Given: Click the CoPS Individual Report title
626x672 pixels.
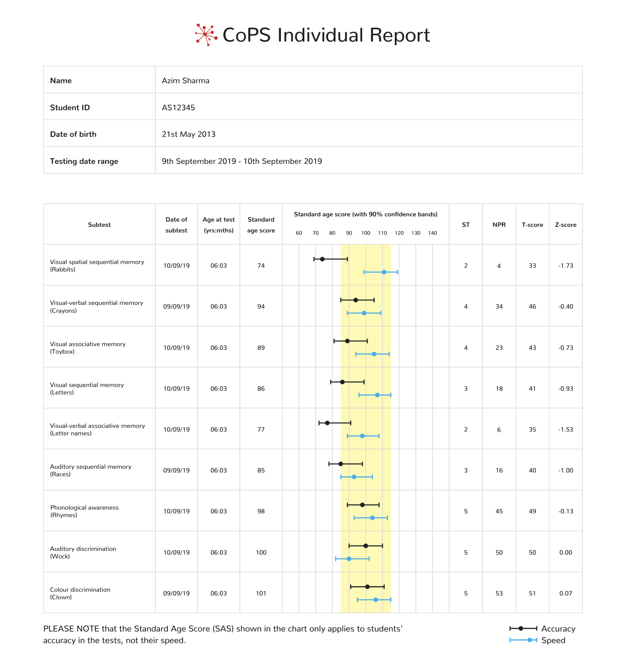Looking at the screenshot, I should (x=326, y=35).
